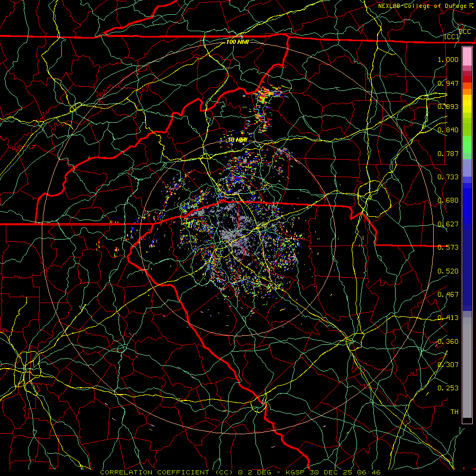Click the 0.467 legend value
Image resolution: width=476 pixels, height=476 pixels.
(448, 295)
